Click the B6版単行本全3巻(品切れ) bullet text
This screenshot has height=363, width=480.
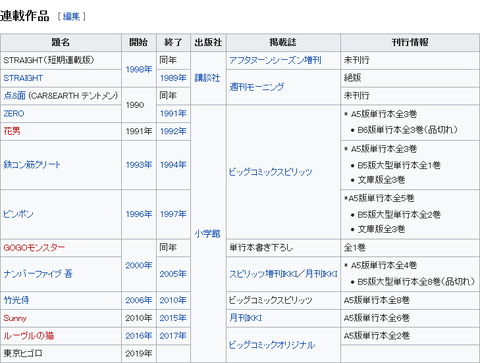[408, 130]
